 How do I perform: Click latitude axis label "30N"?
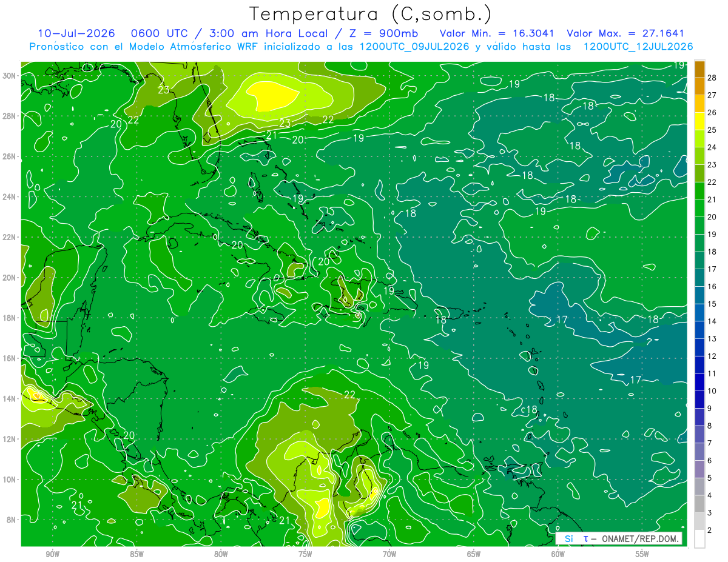10,76
